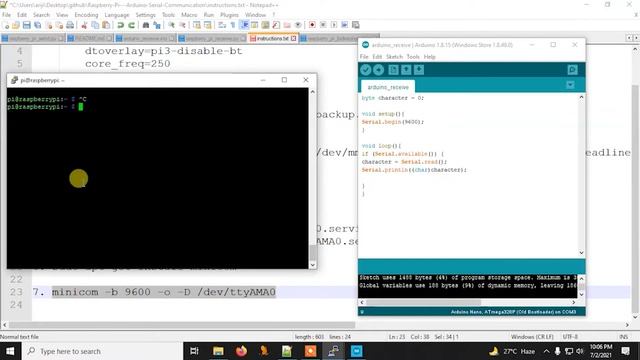Viewport: 640px width, 360px height.
Task: Open Notepad++ Settings menu
Action: point(146,15)
